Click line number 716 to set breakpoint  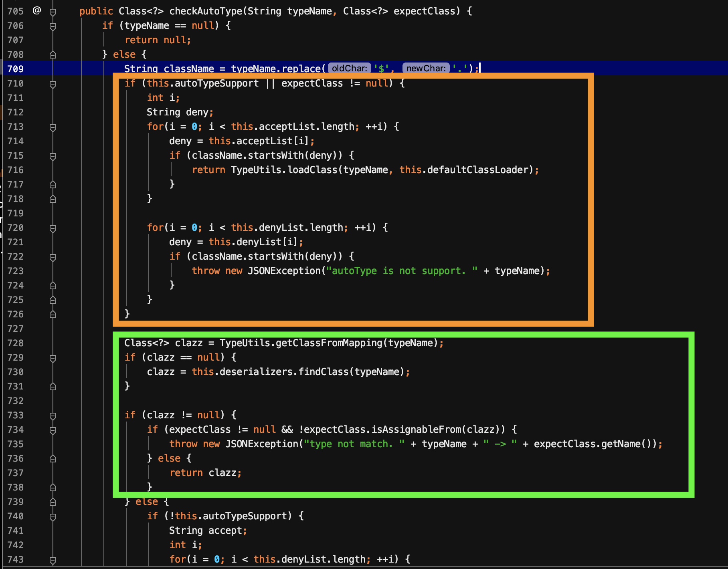(16, 170)
